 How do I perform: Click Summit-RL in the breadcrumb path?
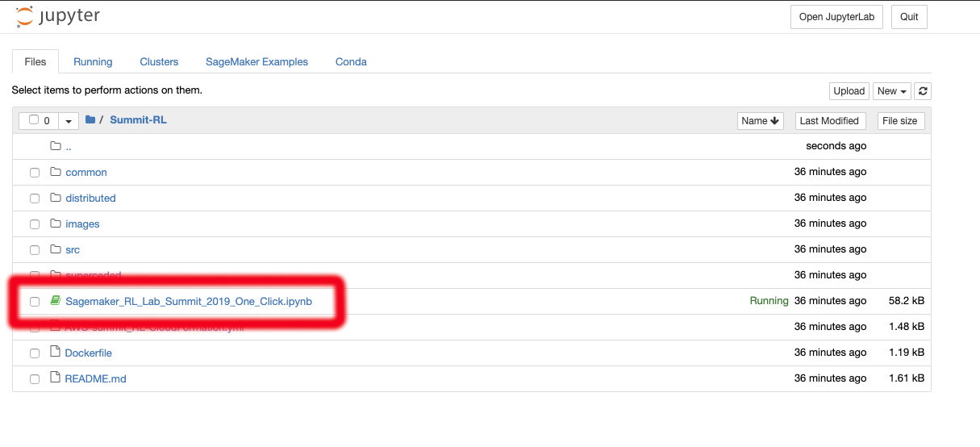(138, 120)
